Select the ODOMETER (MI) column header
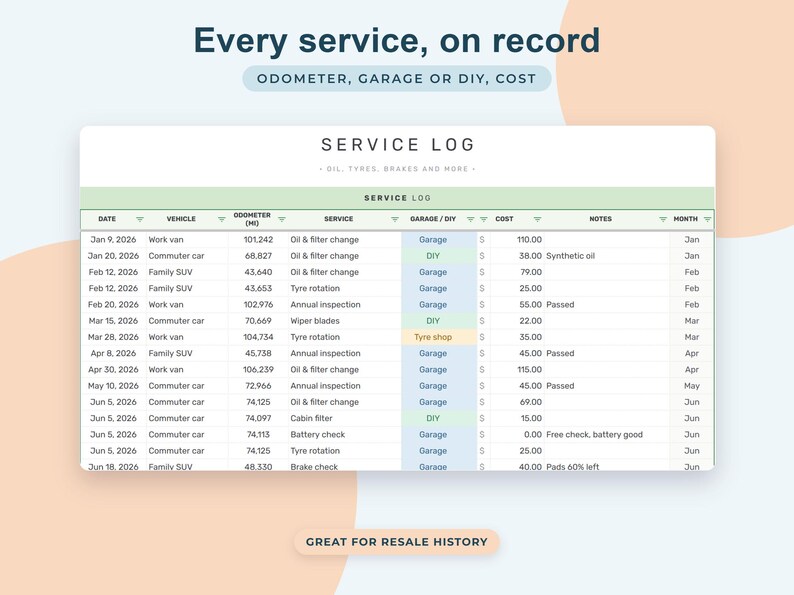 point(252,219)
